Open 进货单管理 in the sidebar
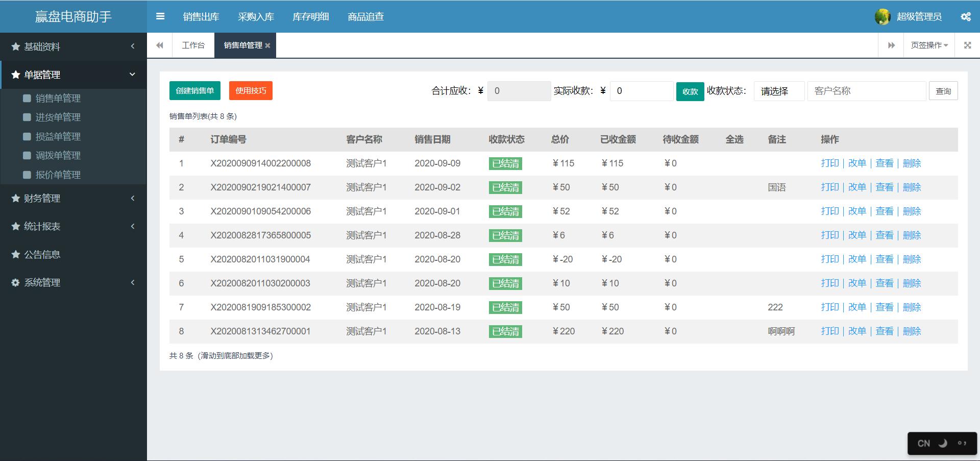Screen dimensions: 980x461 point(58,117)
